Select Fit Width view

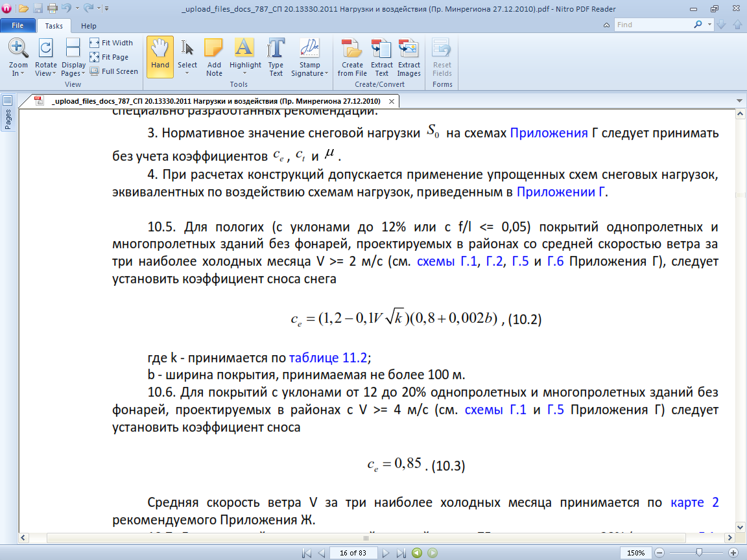click(112, 42)
